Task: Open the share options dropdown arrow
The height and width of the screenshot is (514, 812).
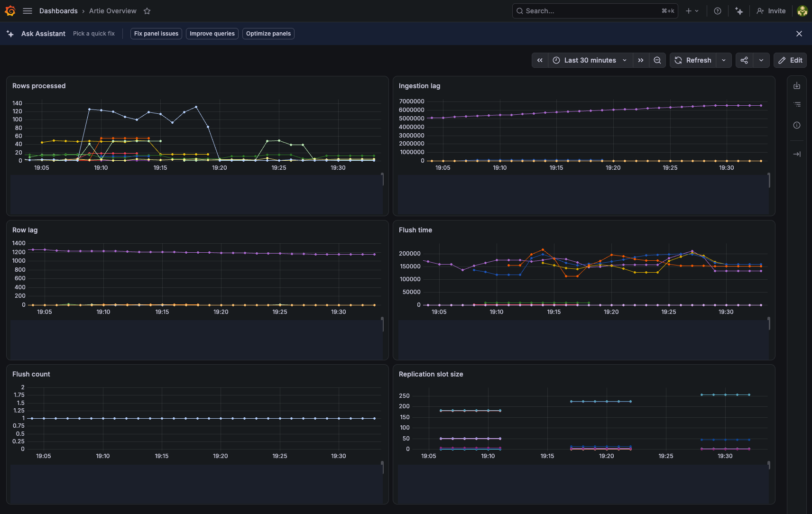Action: click(x=761, y=60)
